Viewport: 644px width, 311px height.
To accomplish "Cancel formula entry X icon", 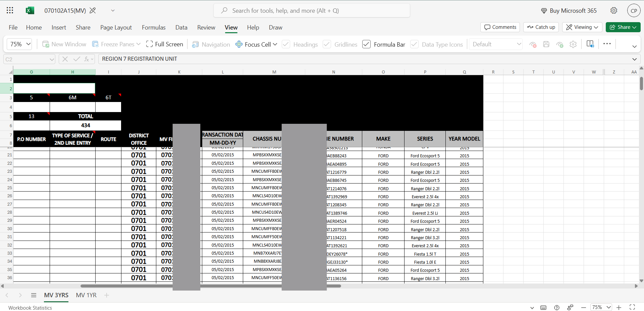I will [x=65, y=59].
